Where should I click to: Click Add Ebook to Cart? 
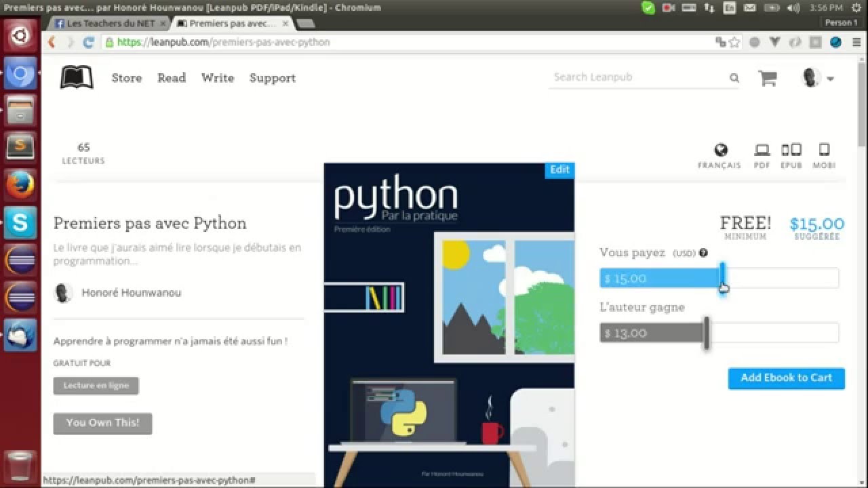point(787,378)
